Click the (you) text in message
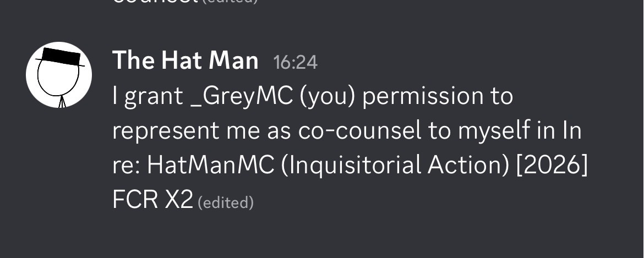This screenshot has height=258, width=644. tap(328, 97)
